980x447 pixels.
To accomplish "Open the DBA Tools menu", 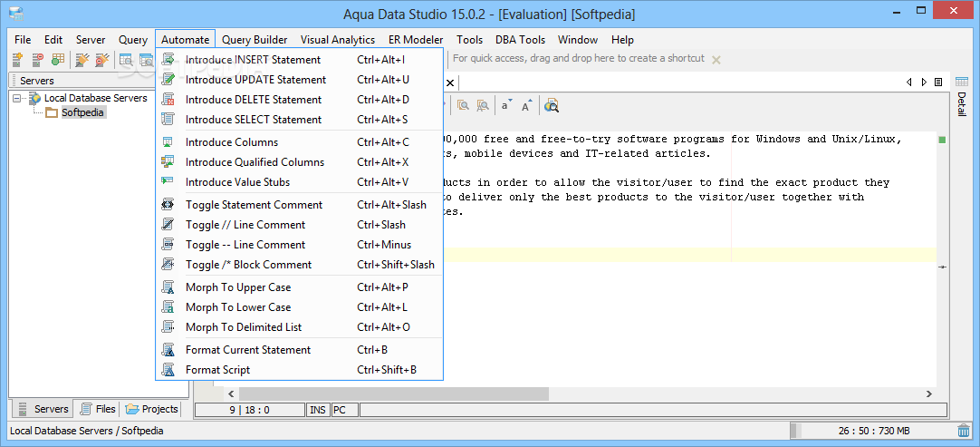I will (x=520, y=40).
